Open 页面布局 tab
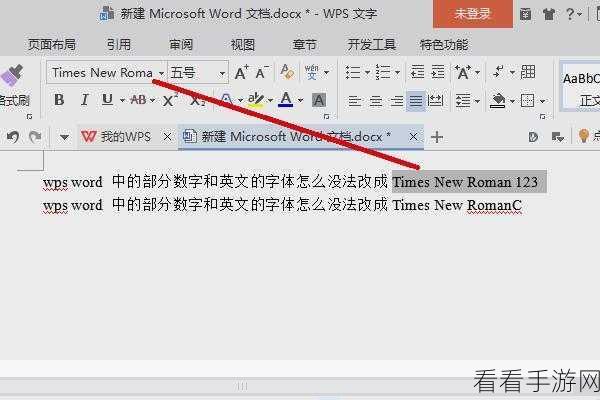 pyautogui.click(x=51, y=45)
